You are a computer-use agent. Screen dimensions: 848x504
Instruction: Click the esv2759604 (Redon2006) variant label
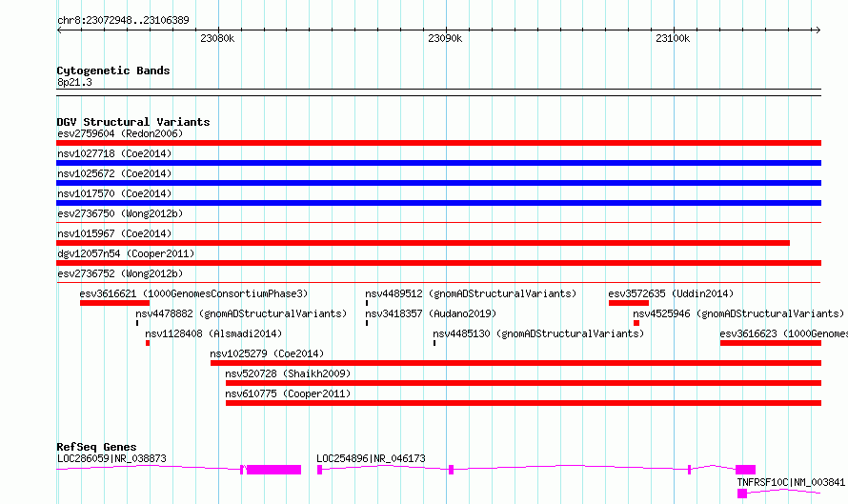(x=120, y=133)
